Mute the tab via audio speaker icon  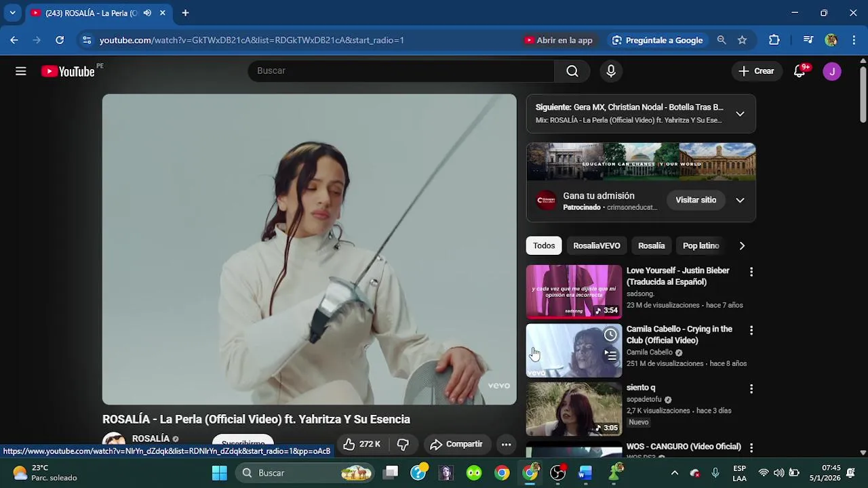147,13
